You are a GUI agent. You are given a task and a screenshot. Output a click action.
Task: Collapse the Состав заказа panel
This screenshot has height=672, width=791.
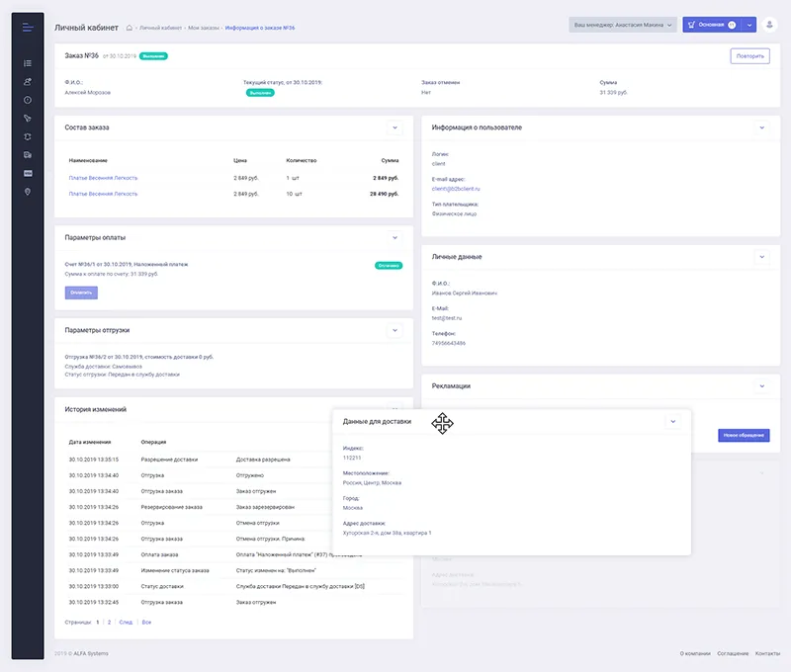click(394, 127)
